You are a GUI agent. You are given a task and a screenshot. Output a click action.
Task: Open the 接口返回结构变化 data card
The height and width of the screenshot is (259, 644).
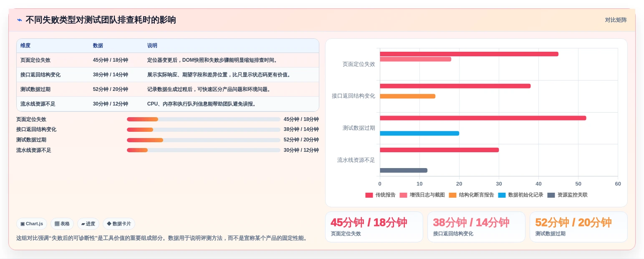pos(476,227)
